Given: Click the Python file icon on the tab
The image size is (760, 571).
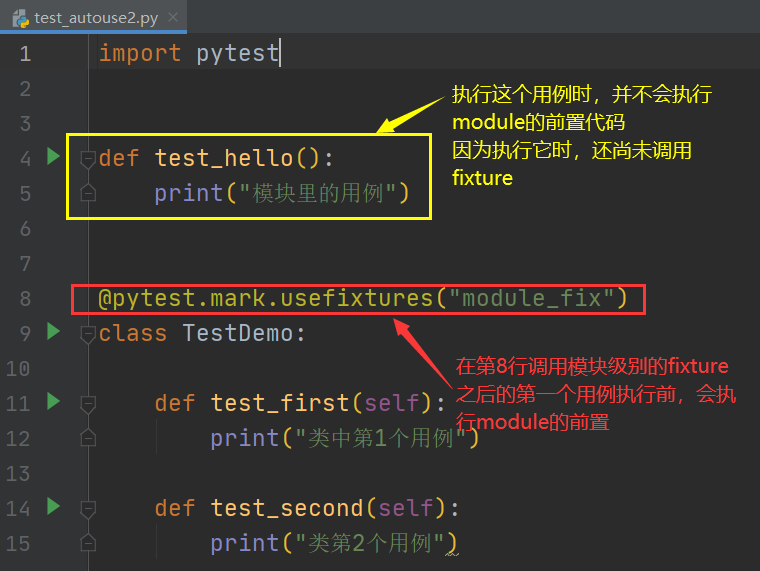Looking at the screenshot, I should [x=19, y=17].
